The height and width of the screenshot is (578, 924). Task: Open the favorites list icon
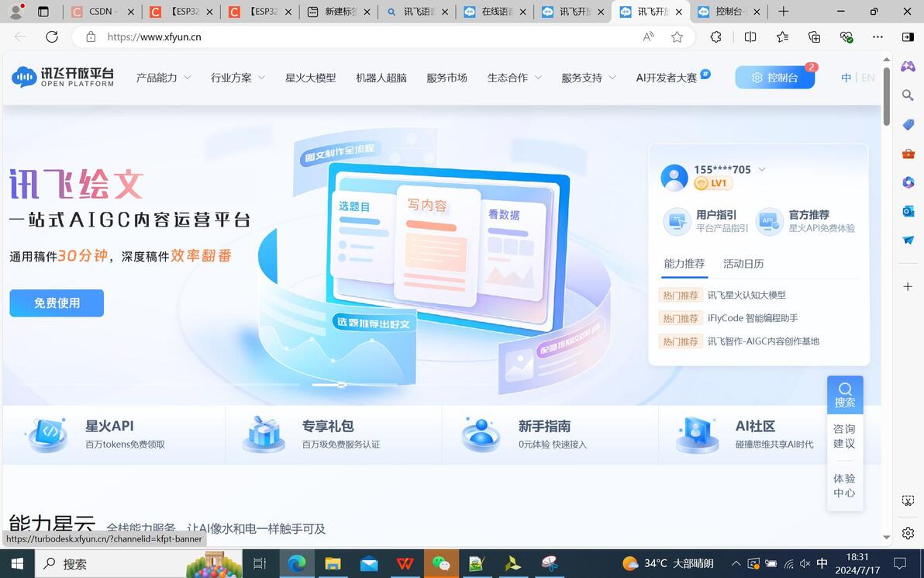coord(783,36)
